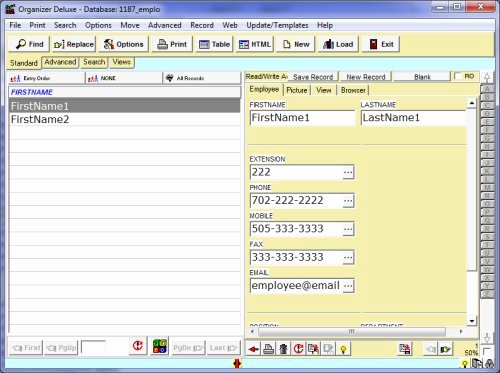Image resolution: width=500 pixels, height=373 pixels.
Task: Open the NONE secondary sort selector
Action: coord(124,78)
